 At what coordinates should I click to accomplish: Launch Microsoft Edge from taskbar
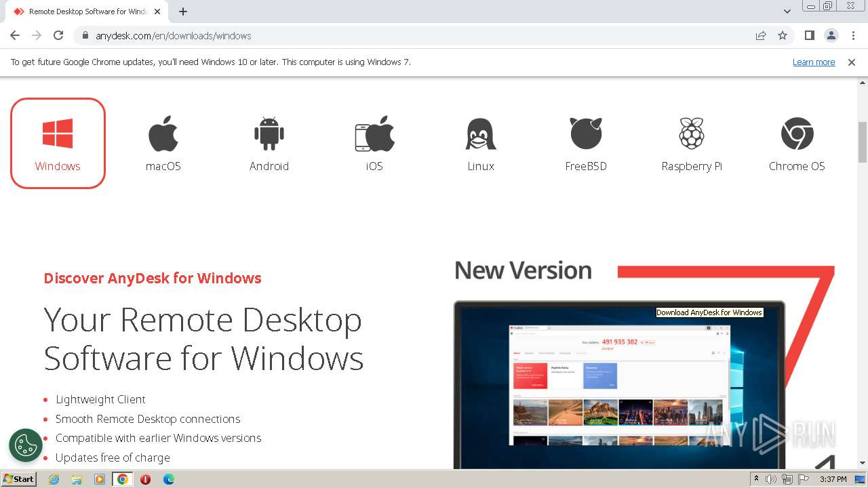pyautogui.click(x=169, y=479)
